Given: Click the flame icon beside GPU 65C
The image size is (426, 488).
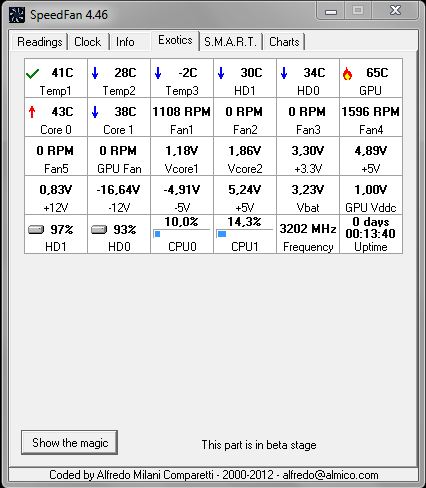Looking at the screenshot, I should [x=347, y=74].
